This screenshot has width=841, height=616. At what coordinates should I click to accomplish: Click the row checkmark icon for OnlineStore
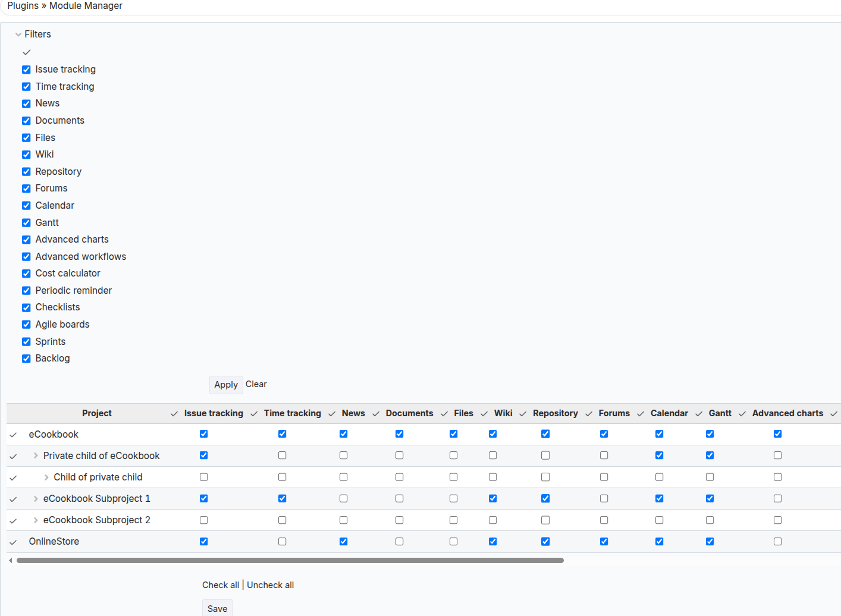13,542
